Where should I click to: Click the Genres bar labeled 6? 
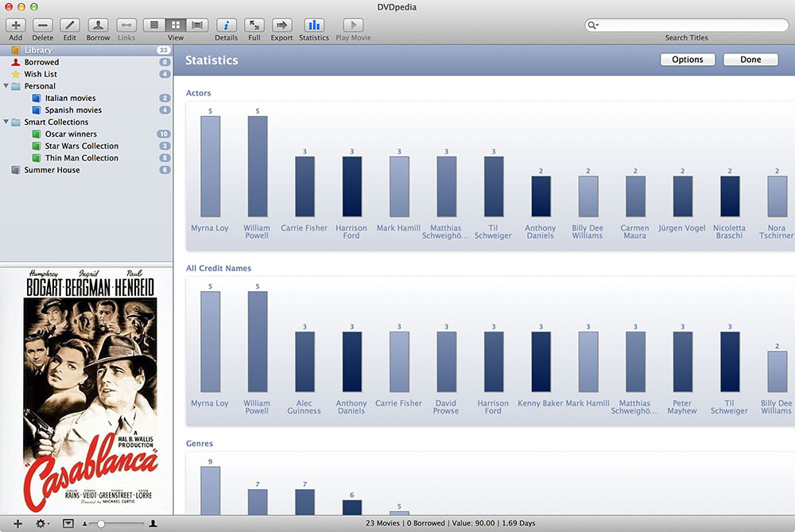point(352,507)
